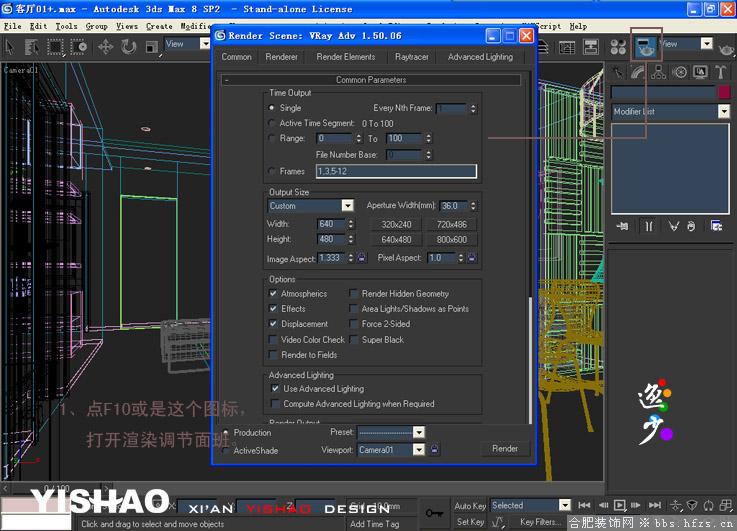
Task: Switch to the Utilities hammer panel
Action: tap(721, 72)
